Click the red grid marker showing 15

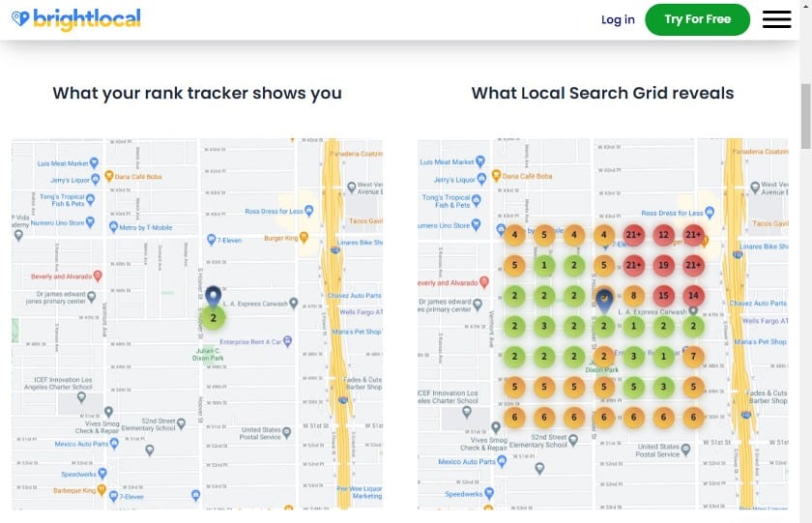click(x=663, y=296)
